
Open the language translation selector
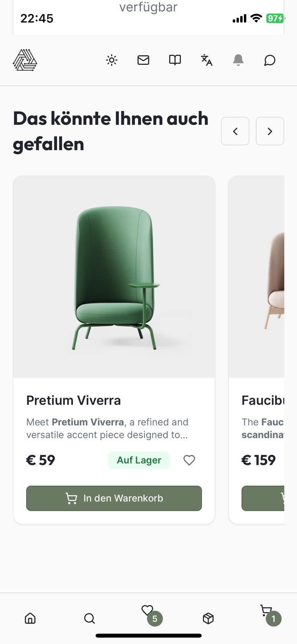206,60
